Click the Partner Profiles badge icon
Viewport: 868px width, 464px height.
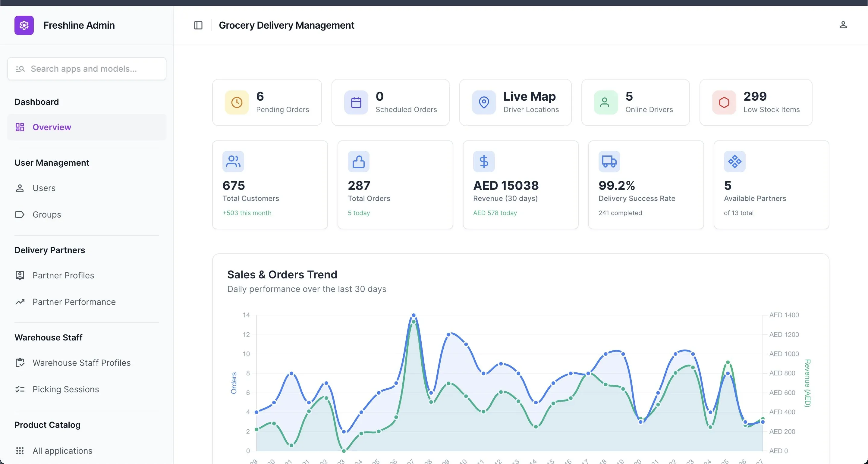point(20,275)
